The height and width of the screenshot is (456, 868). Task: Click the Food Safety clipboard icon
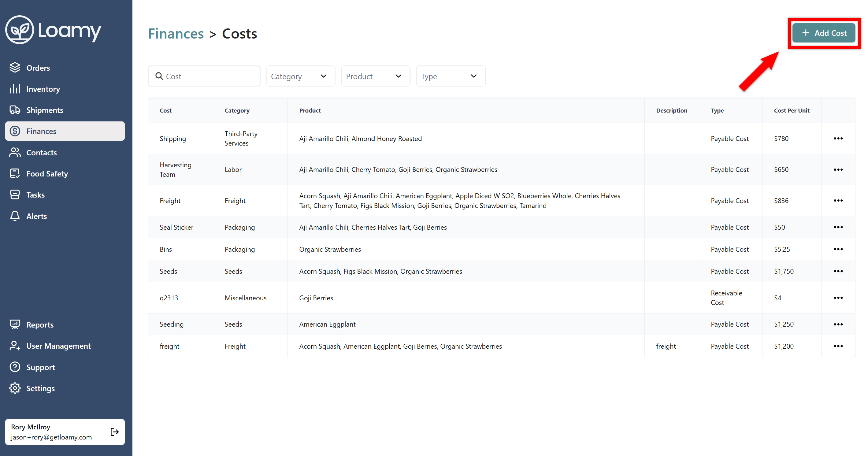click(15, 174)
